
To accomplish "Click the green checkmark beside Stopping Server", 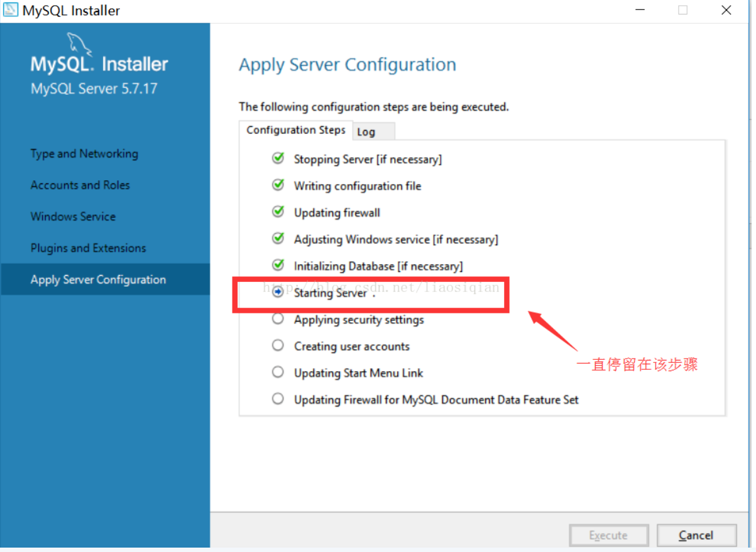I will click(x=278, y=158).
